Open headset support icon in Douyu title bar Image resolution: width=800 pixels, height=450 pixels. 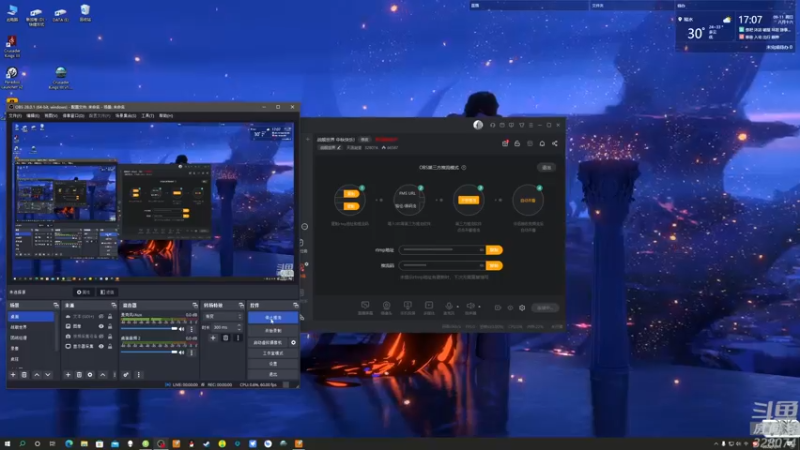(x=492, y=125)
